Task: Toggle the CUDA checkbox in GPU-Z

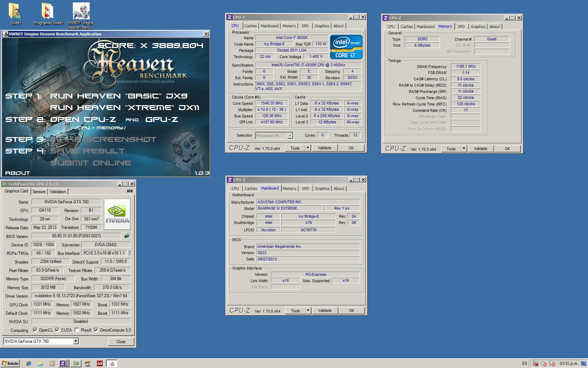Action: point(57,330)
